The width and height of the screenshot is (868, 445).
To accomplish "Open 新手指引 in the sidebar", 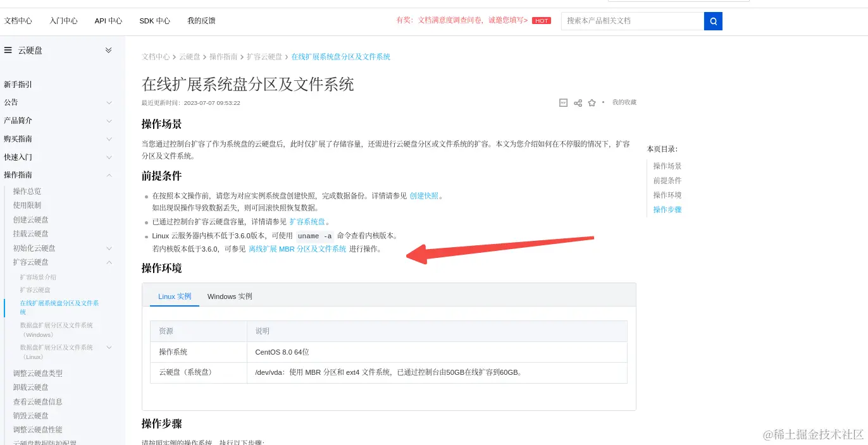I will 18,85.
